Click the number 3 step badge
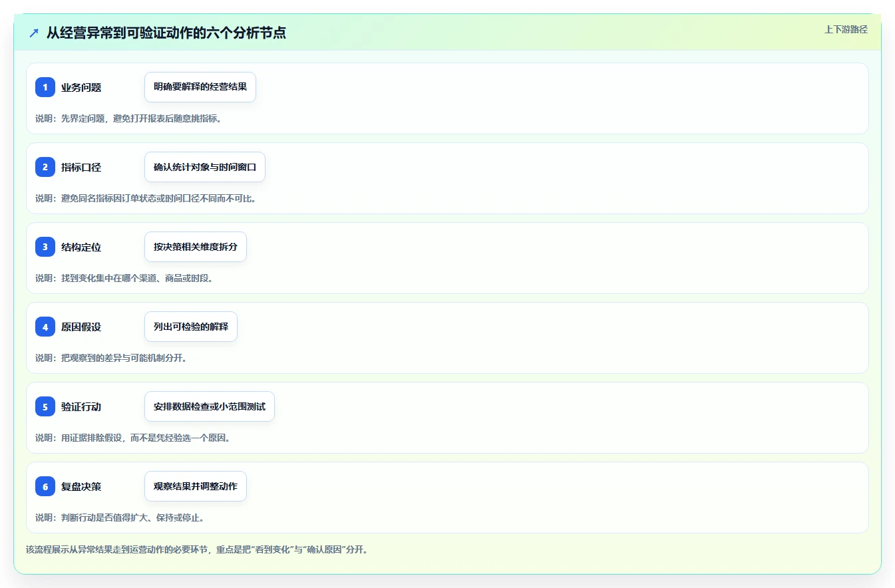The height and width of the screenshot is (588, 895). (45, 247)
